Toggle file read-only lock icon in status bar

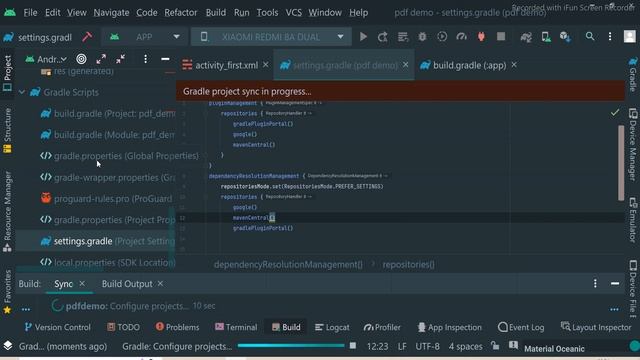[x=495, y=346]
